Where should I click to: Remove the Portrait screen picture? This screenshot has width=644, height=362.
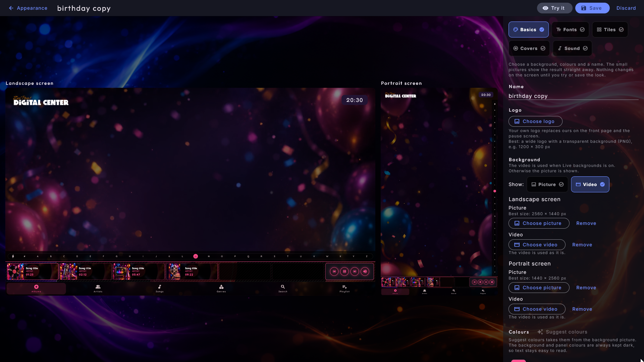pyautogui.click(x=586, y=288)
